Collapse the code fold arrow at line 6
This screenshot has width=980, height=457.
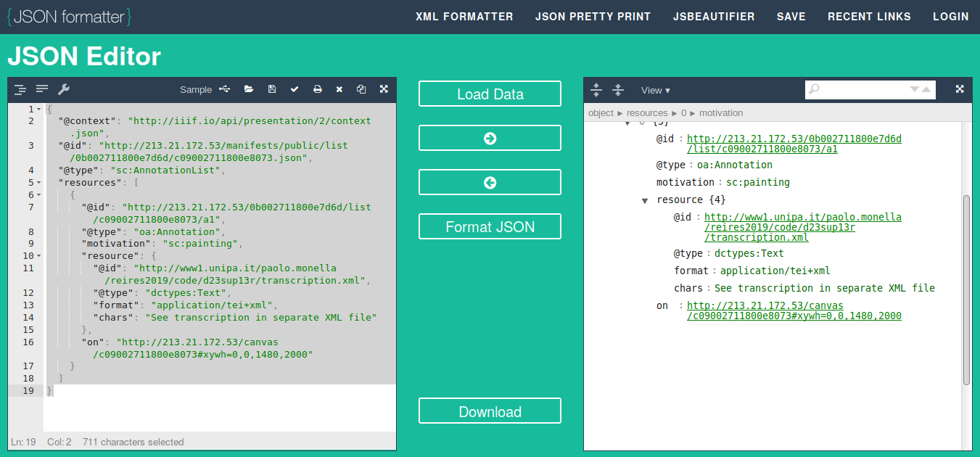[38, 195]
